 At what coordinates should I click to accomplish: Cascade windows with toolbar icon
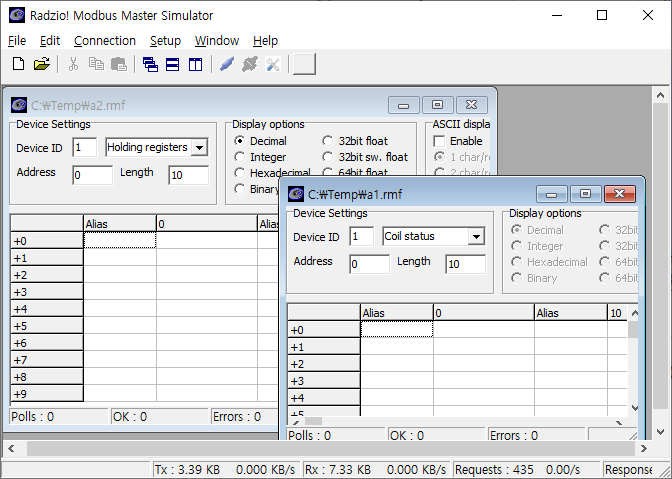(150, 64)
